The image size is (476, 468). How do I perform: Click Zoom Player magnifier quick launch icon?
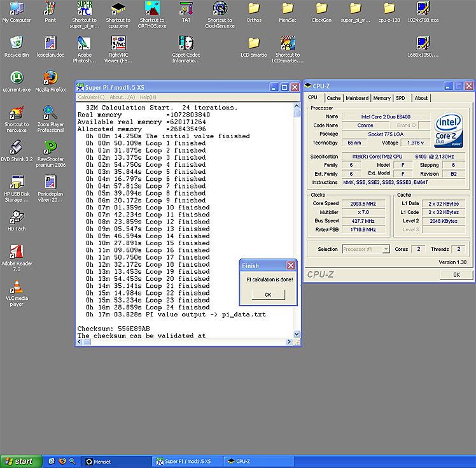pos(73,462)
